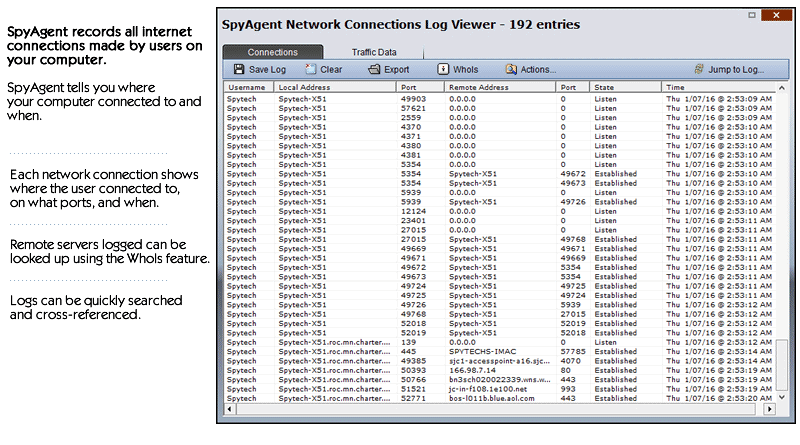Screen dimensions: 800x445
Task: Sort by the Username column header
Action: (x=249, y=87)
